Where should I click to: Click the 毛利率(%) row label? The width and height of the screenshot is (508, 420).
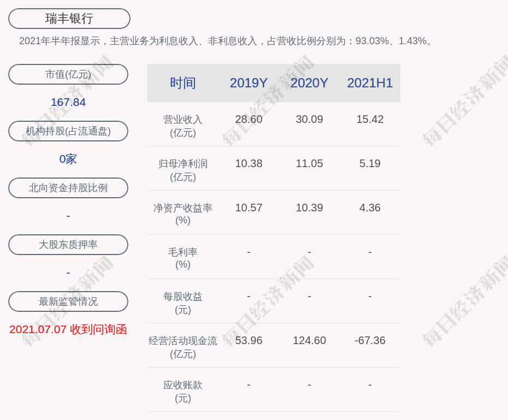[183, 258]
